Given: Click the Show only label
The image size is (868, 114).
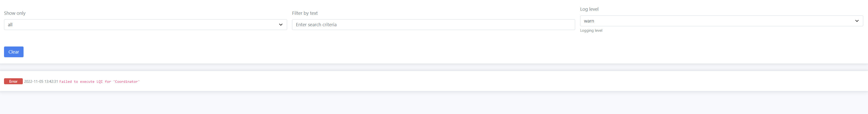Looking at the screenshot, I should click(x=15, y=13).
